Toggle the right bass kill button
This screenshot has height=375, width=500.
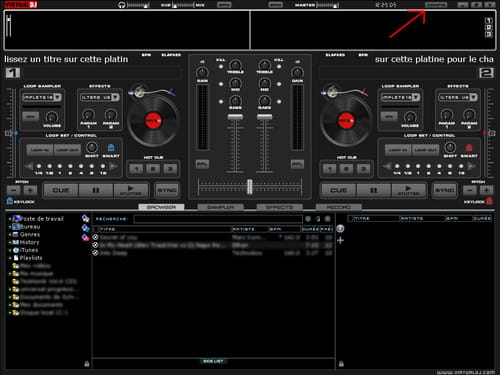279,101
